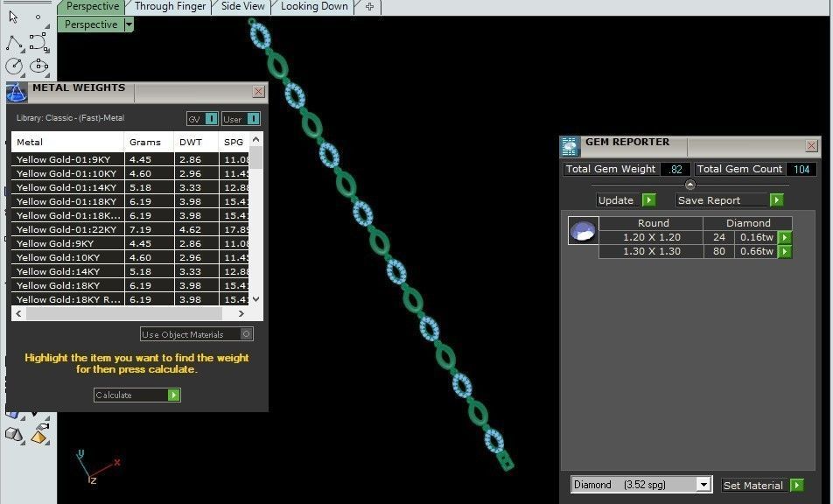833x504 pixels.
Task: Select the Yellow Gold-01:22KY row
Action: coord(130,229)
